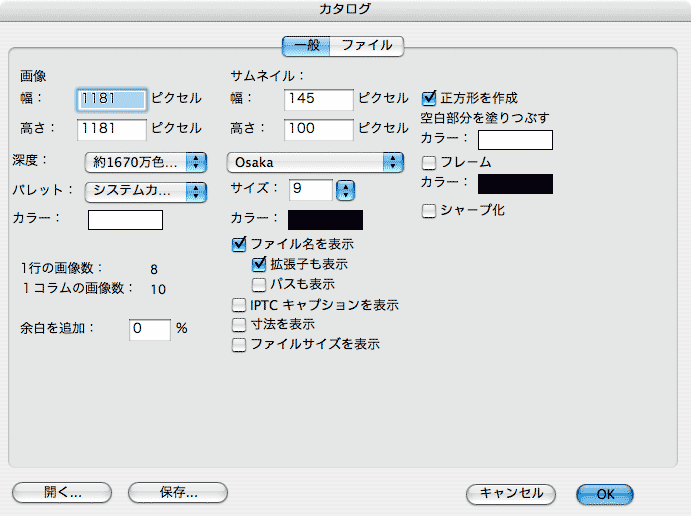Image resolution: width=691 pixels, height=516 pixels.
Task: Open the Osaka font dropdown
Action: 315,163
